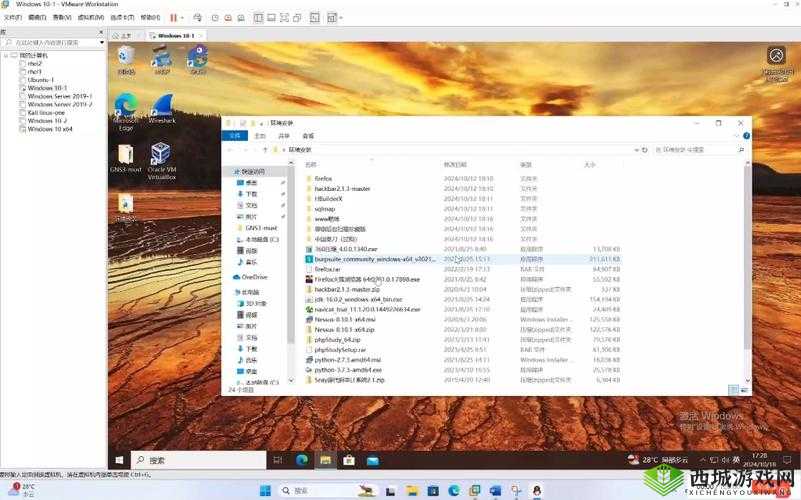Image resolution: width=801 pixels, height=500 pixels.
Task: Sort files by clicking Name column header
Action: pos(310,164)
